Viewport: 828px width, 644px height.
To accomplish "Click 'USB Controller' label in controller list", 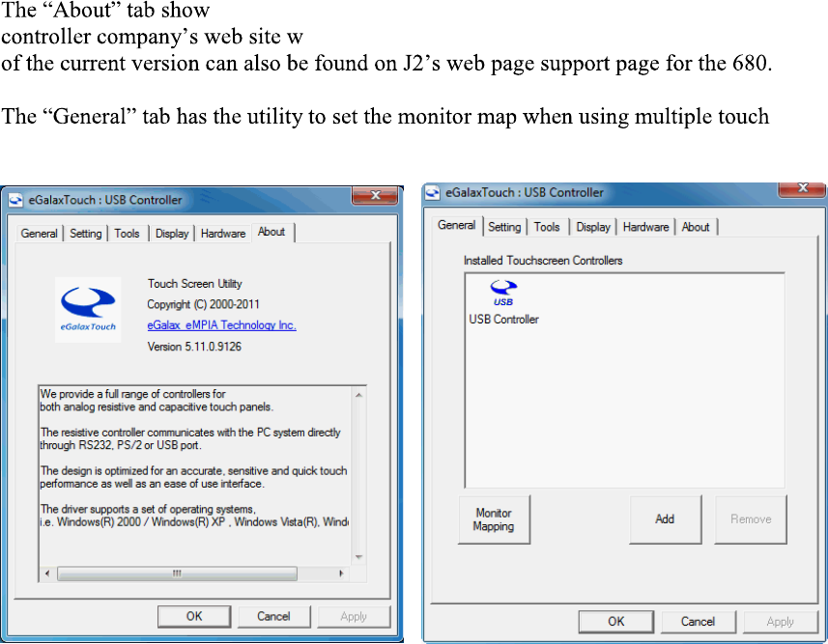I will (x=503, y=320).
